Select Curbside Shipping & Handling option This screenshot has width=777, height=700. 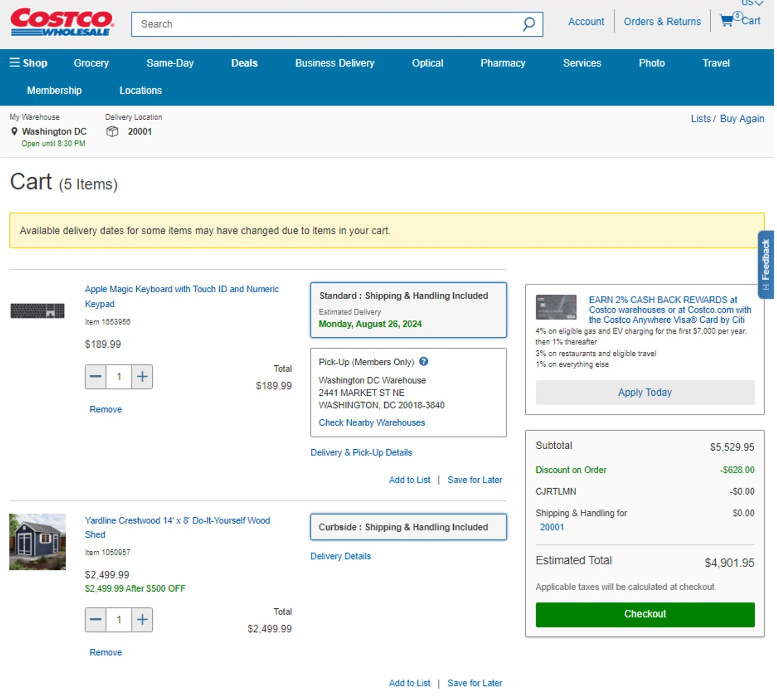tap(408, 527)
